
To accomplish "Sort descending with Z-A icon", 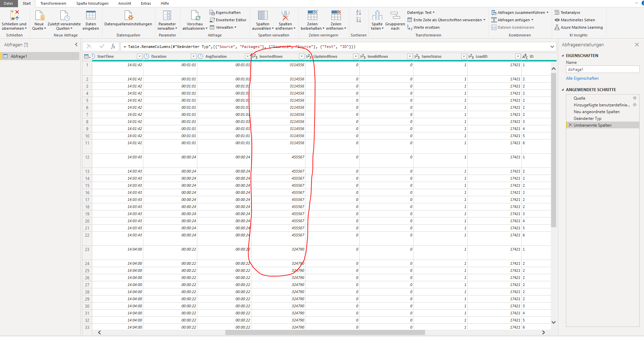I will click(358, 20).
